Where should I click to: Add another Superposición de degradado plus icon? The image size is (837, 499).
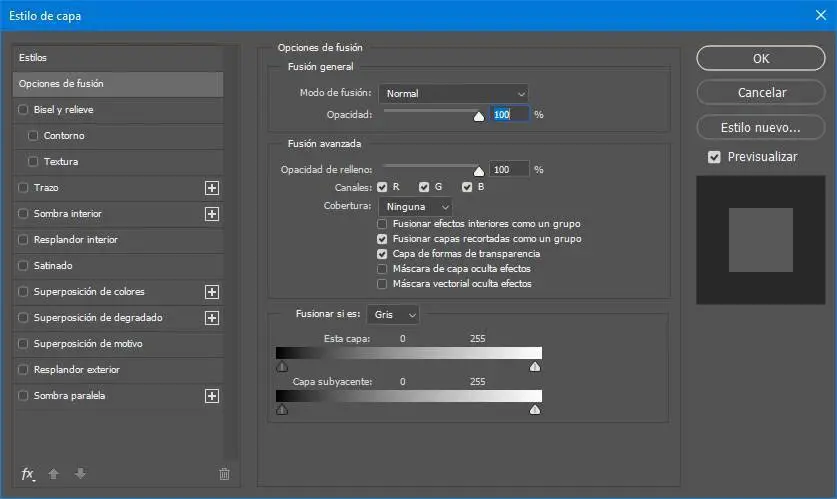[212, 318]
